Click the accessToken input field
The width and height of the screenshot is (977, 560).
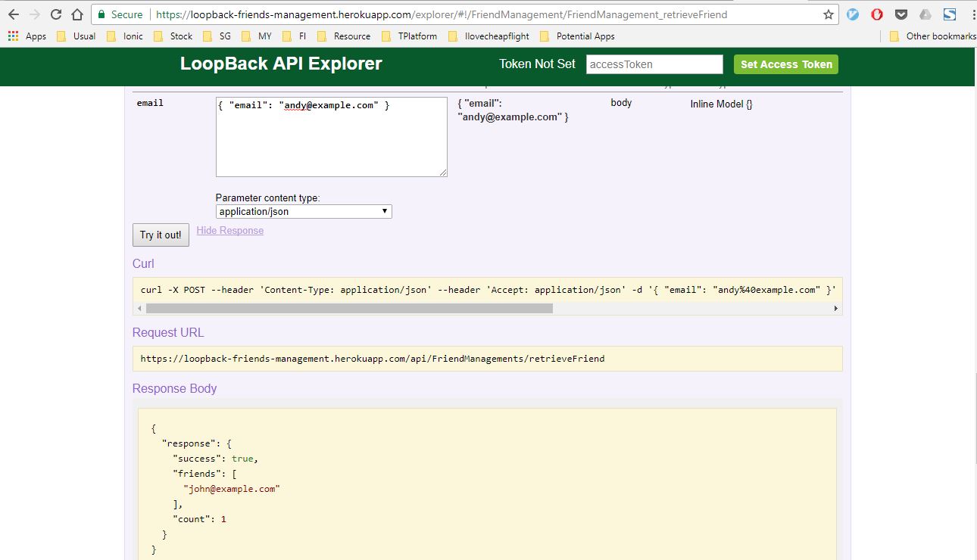tap(654, 64)
